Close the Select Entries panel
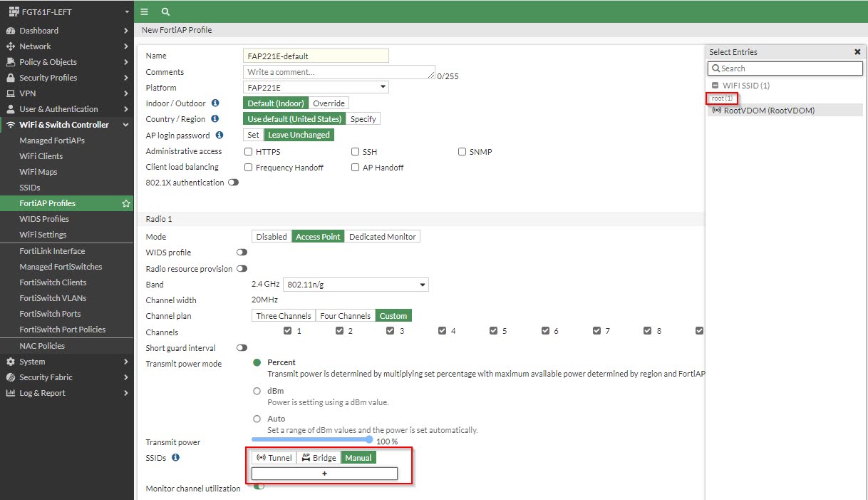The width and height of the screenshot is (868, 500). coord(857,52)
